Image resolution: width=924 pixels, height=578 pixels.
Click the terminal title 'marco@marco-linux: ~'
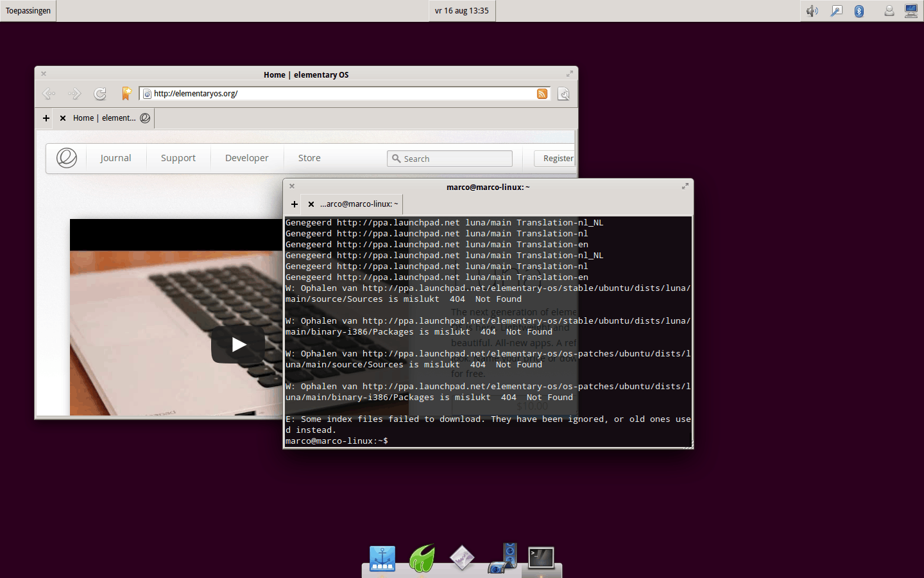tap(488, 187)
